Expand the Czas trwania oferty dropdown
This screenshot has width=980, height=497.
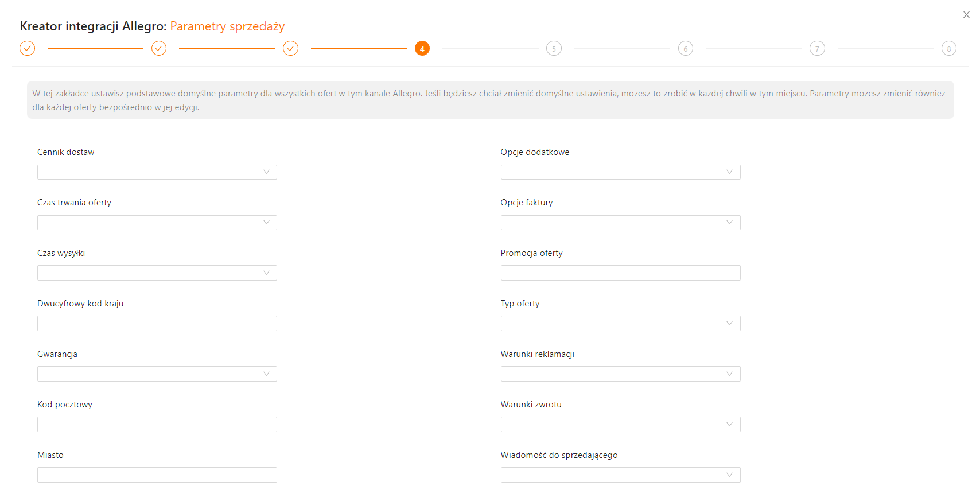click(157, 223)
